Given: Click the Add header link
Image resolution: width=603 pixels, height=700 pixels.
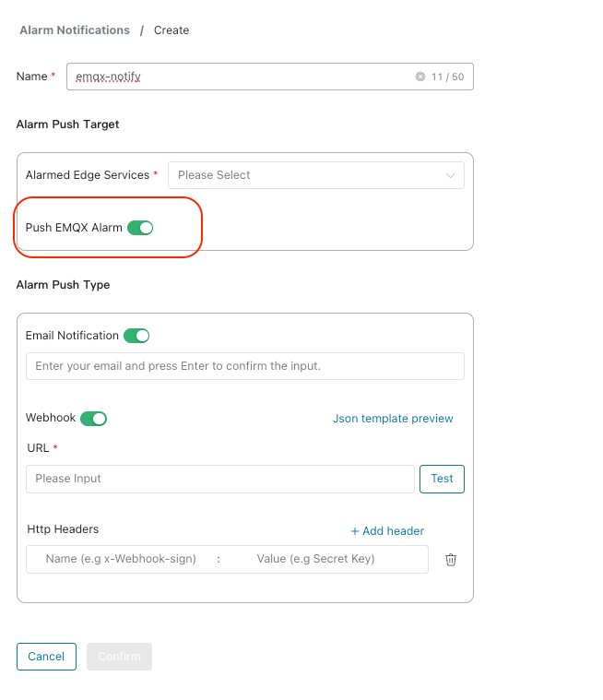Looking at the screenshot, I should (x=387, y=531).
